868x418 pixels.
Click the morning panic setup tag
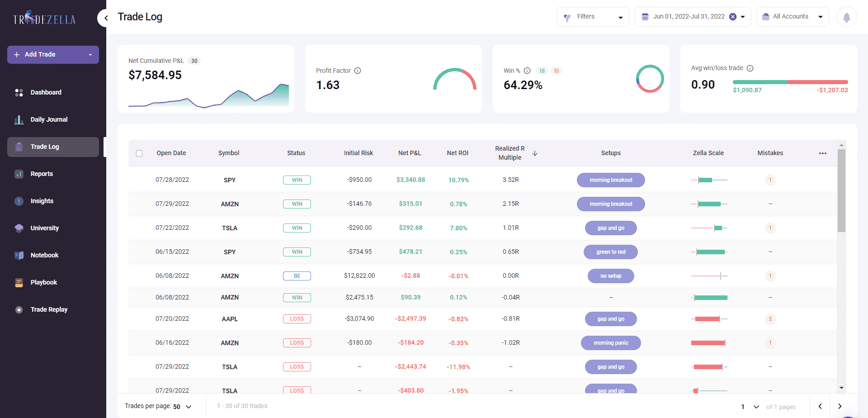[x=611, y=343]
